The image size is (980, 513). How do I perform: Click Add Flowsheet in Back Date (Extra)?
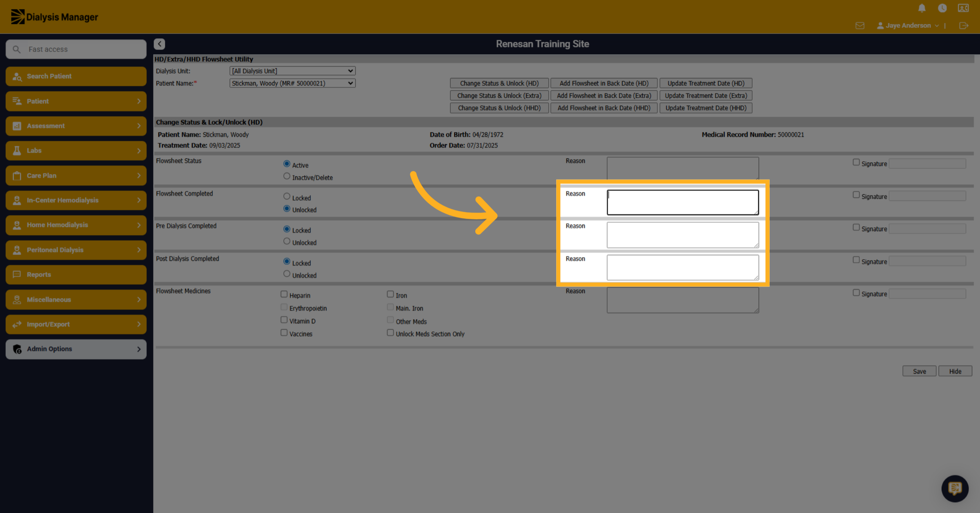coord(604,95)
